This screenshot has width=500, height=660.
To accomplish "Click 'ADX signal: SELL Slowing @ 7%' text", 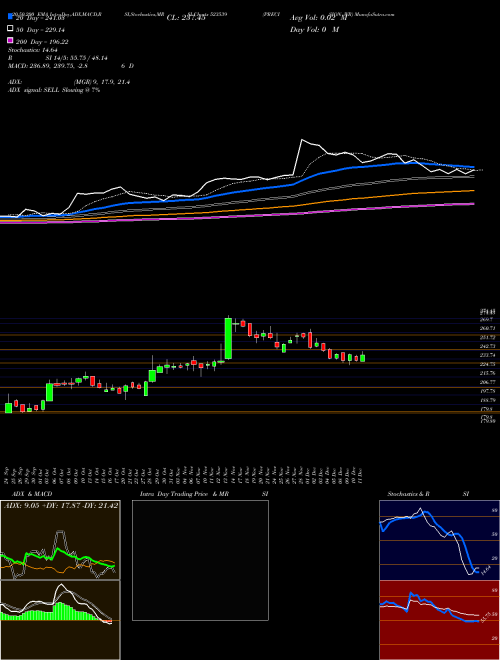I will tap(54, 90).
